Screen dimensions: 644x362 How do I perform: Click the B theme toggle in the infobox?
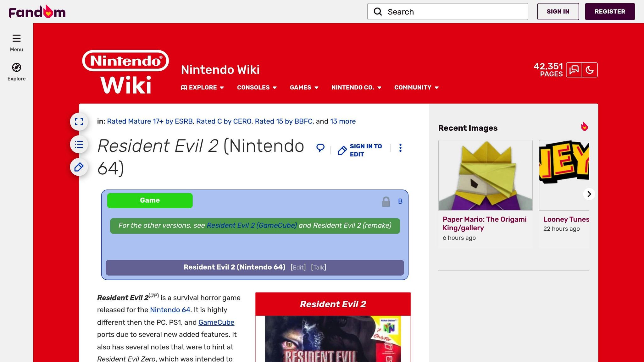tap(400, 201)
